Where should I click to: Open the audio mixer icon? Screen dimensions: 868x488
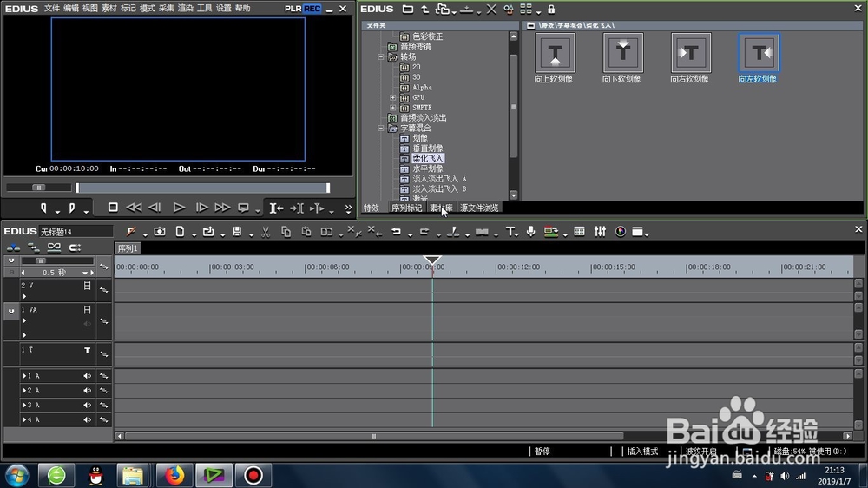pyautogui.click(x=600, y=232)
